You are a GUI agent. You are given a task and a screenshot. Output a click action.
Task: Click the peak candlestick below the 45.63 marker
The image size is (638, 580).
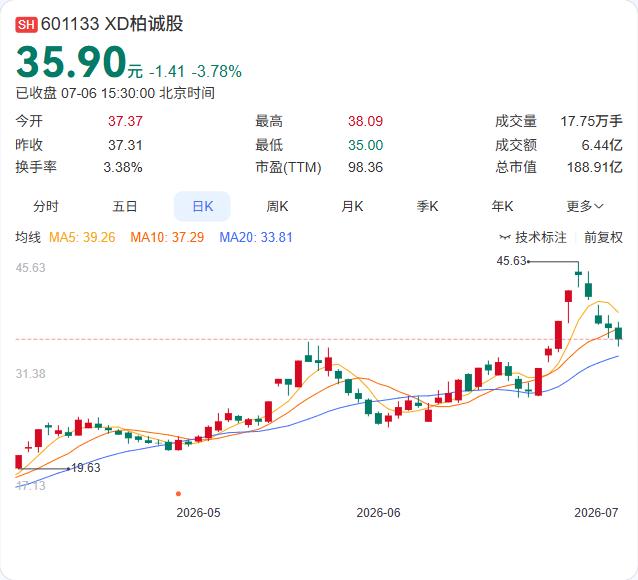pos(578,274)
